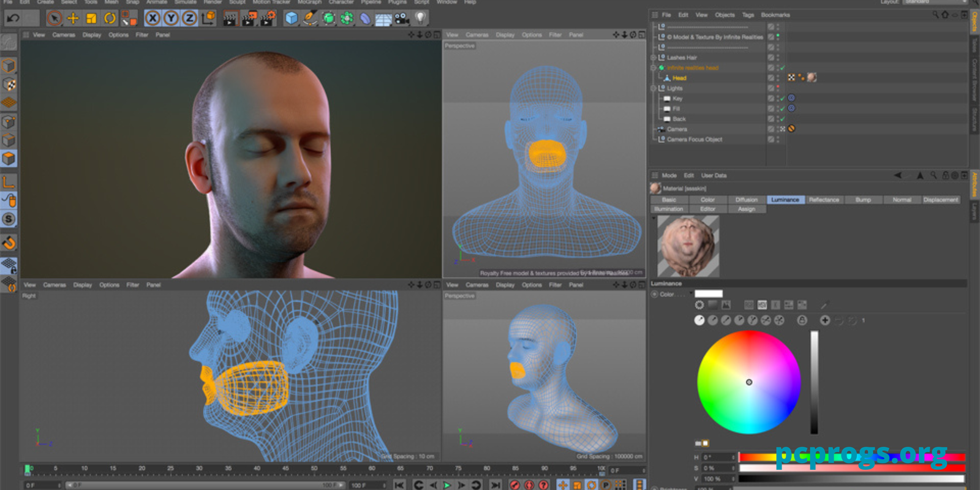This screenshot has width=980, height=490.
Task: Click the orange magnet icon in left toolbar
Action: (9, 243)
